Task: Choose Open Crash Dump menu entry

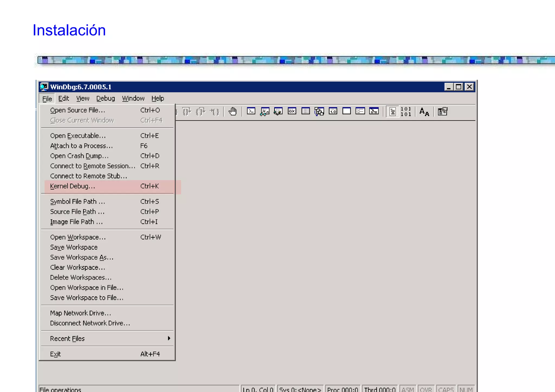Action: point(79,156)
